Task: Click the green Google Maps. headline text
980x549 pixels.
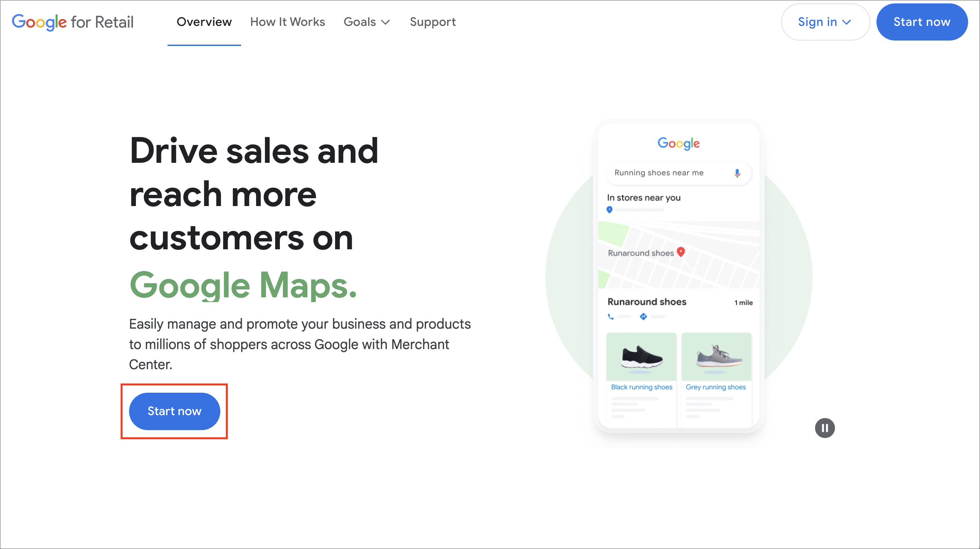Action: coord(243,285)
